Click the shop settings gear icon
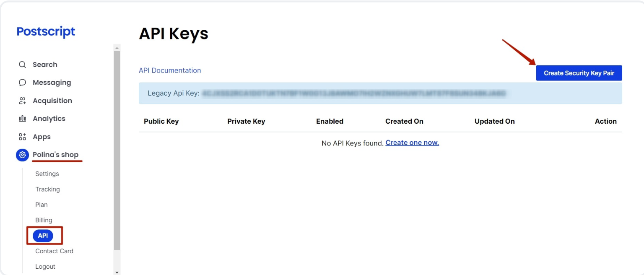 23,155
